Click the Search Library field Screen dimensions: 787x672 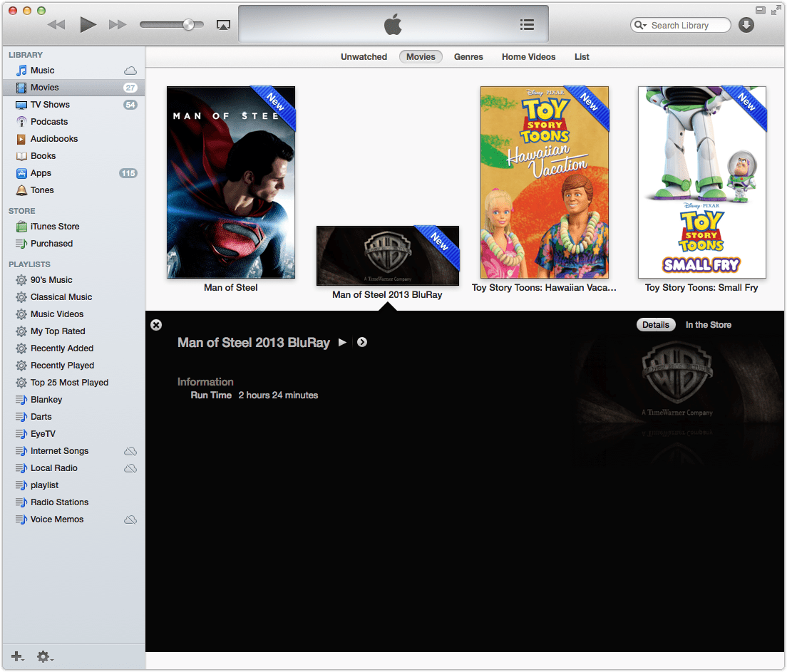point(680,25)
